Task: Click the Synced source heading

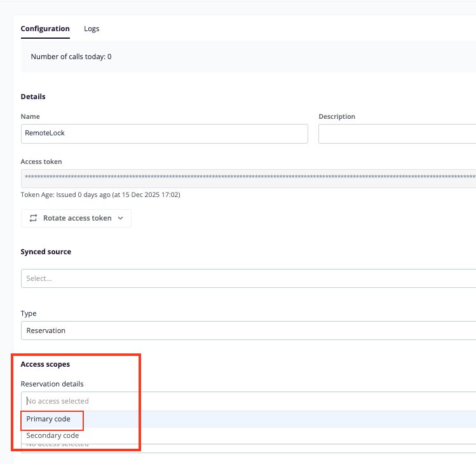Action: coord(46,252)
